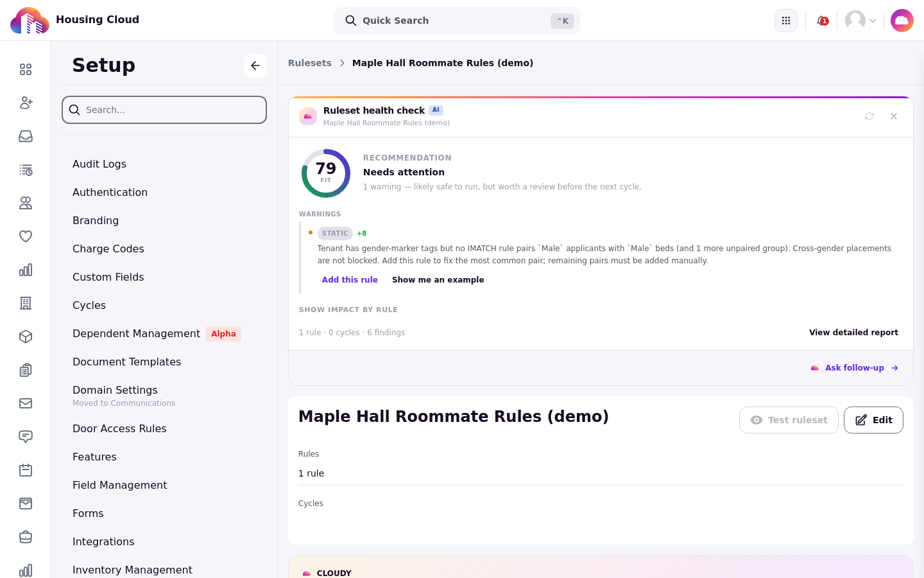Dismiss the Ruleset health check panel
This screenshot has height=578, width=924.
[894, 116]
